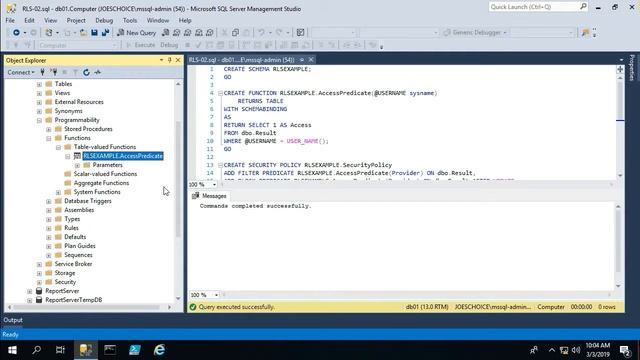Click the Debug toolbar button
Screen dimensions: 640x360
coord(169,45)
